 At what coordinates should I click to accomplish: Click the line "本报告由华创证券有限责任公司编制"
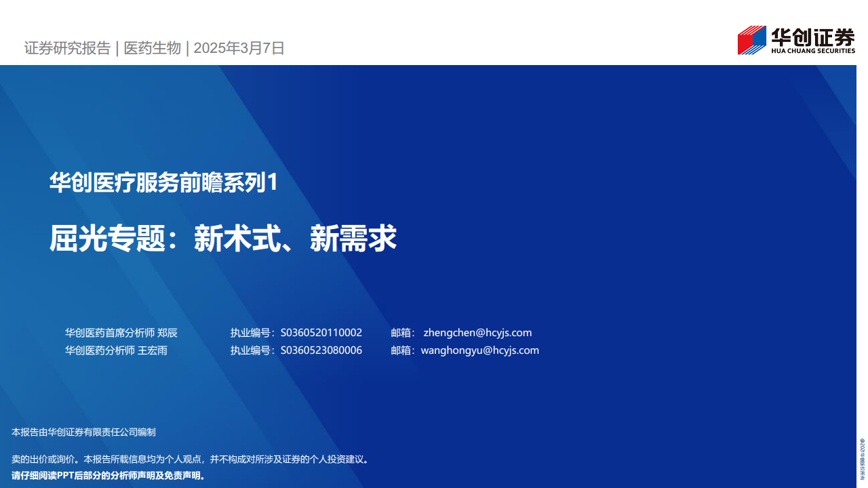(84, 432)
